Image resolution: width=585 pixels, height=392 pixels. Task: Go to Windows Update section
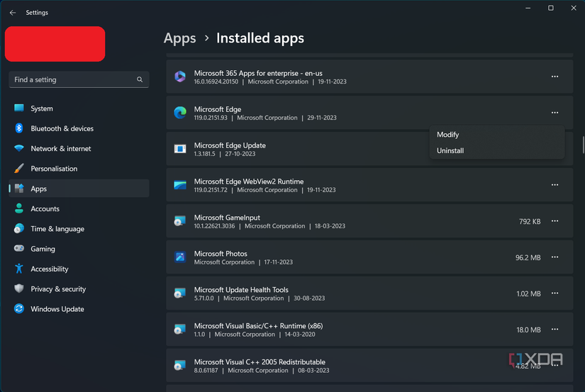(57, 309)
